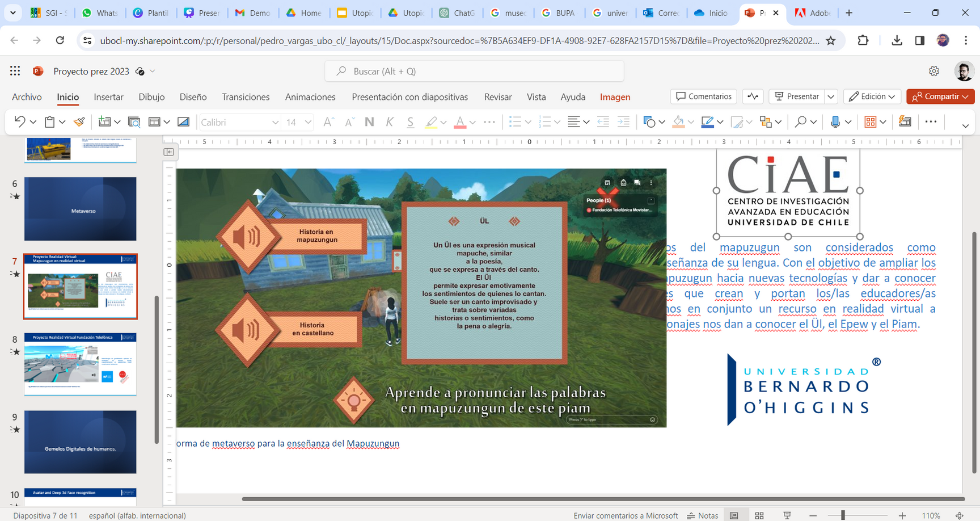Toggle bold formatting (N)
Viewport: 980px width, 521px height.
(x=369, y=122)
